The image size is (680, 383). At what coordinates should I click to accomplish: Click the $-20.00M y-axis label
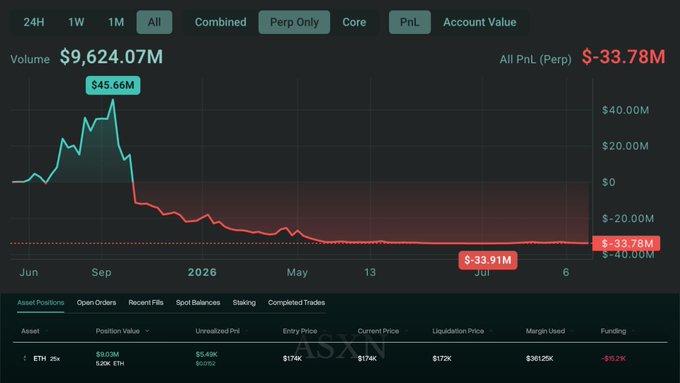(628, 219)
